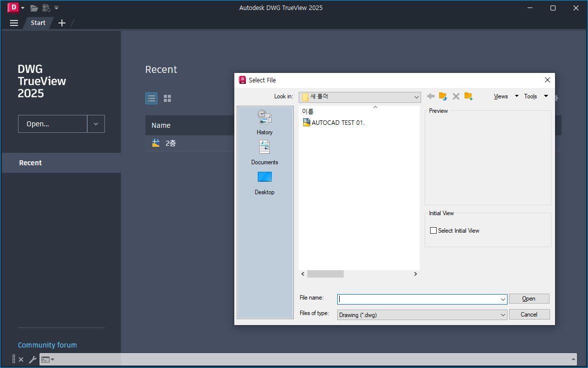The image size is (588, 368).
Task: Open the DWG TrueView application menu logo
Action: pos(13,7)
